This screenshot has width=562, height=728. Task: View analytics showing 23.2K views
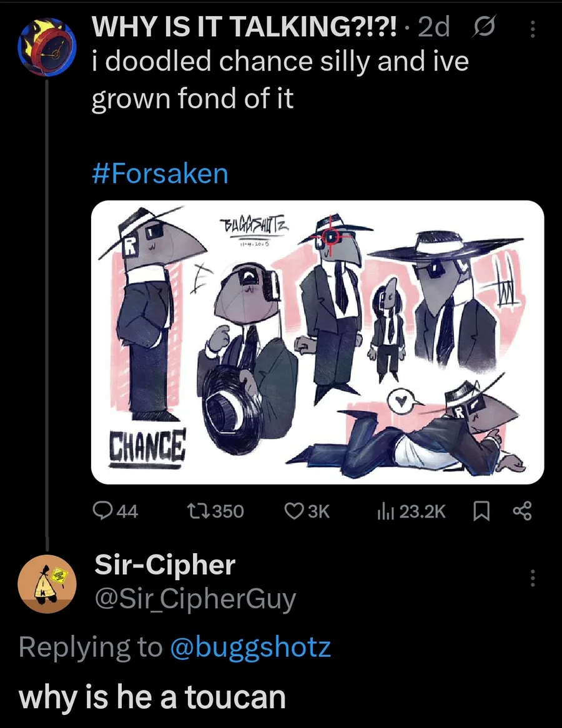[411, 512]
